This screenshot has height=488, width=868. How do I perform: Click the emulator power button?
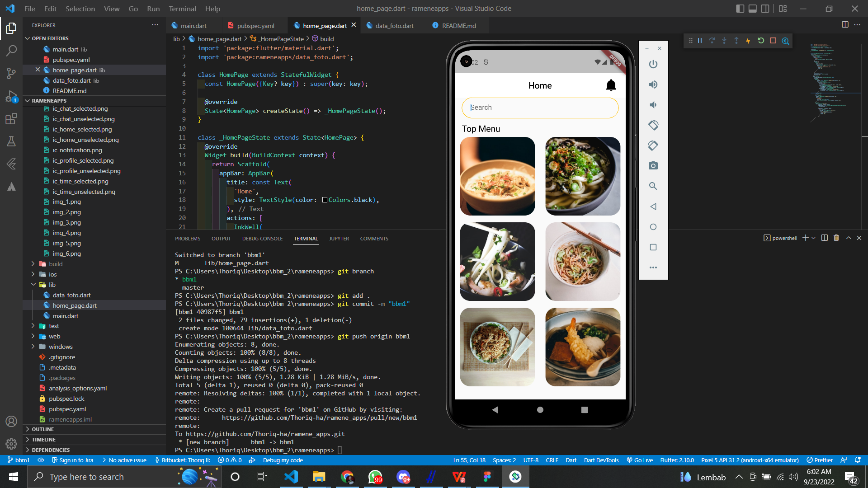pos(653,64)
